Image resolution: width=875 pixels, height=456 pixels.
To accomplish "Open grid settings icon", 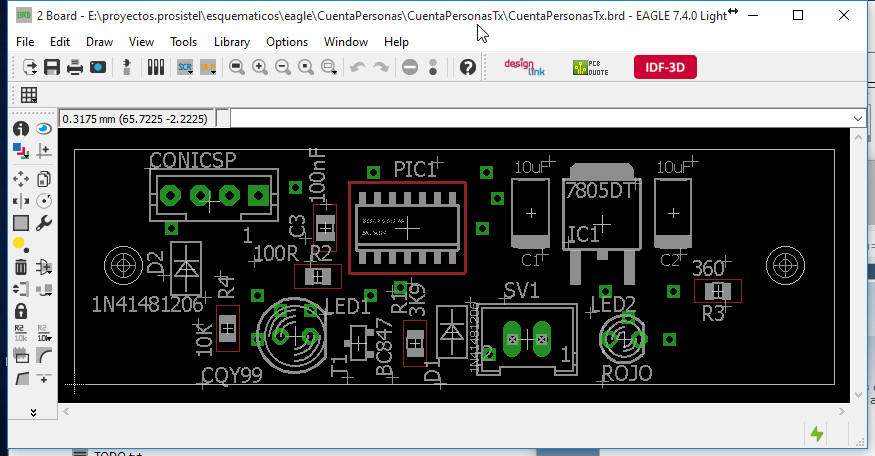I will [x=29, y=95].
